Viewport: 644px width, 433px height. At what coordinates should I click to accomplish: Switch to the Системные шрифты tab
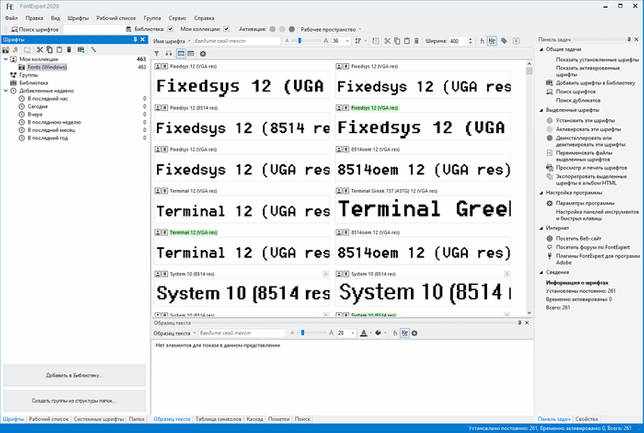pos(99,419)
